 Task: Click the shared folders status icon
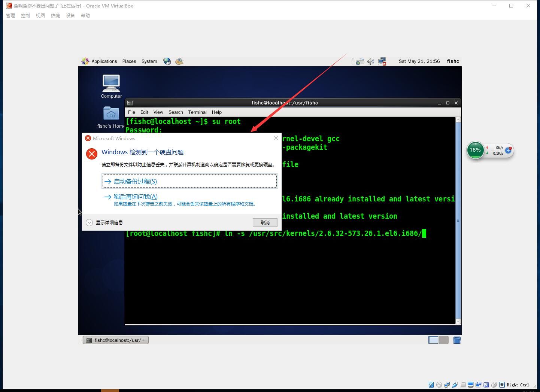coord(462,385)
